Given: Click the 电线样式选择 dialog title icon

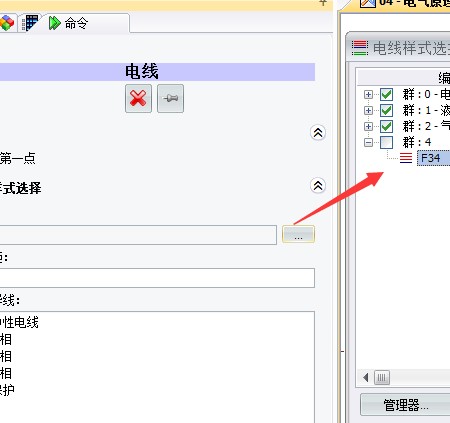Looking at the screenshot, I should [360, 48].
